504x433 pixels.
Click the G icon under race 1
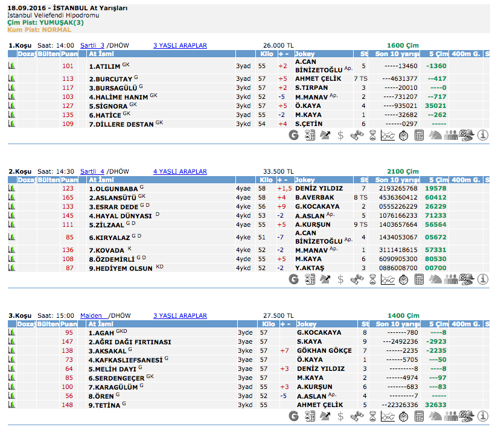(294, 136)
